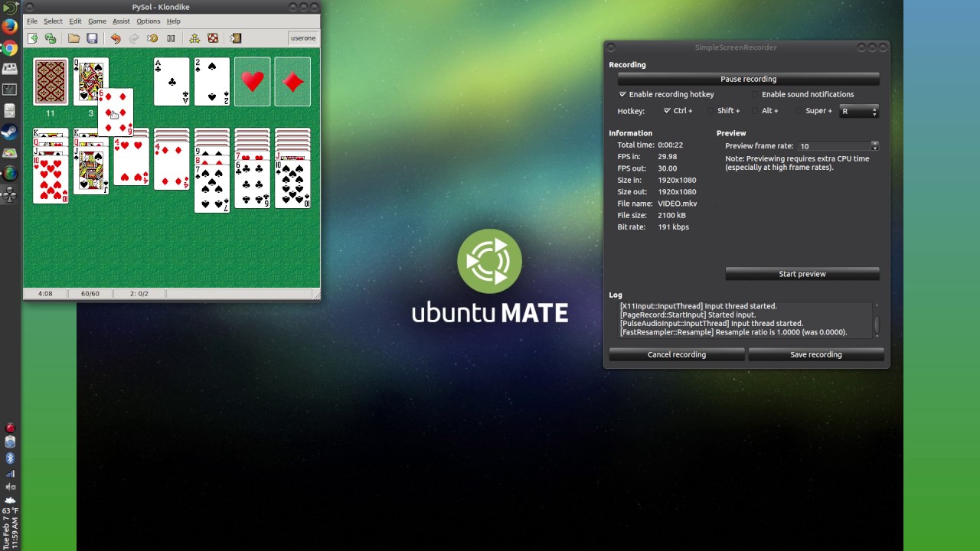Click the PySol clubs icon in the dock

coord(10,194)
